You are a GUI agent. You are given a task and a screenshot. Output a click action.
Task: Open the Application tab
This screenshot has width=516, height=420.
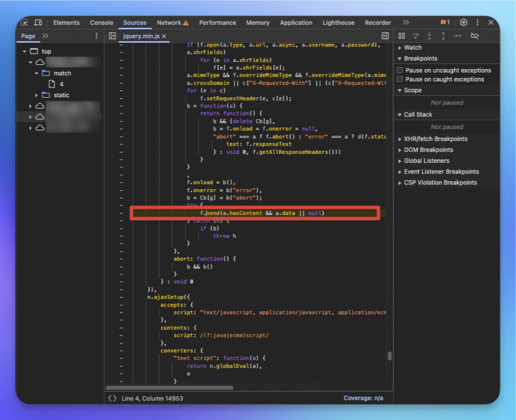(x=296, y=23)
